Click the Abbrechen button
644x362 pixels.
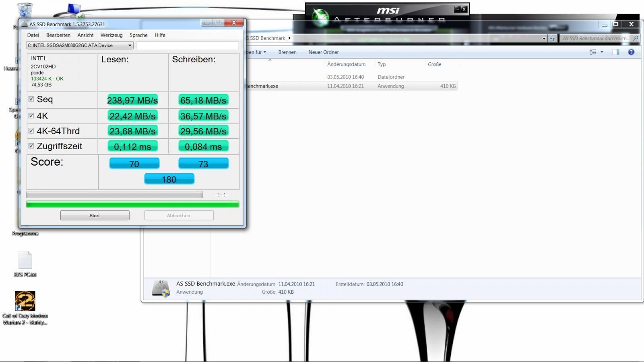point(179,216)
